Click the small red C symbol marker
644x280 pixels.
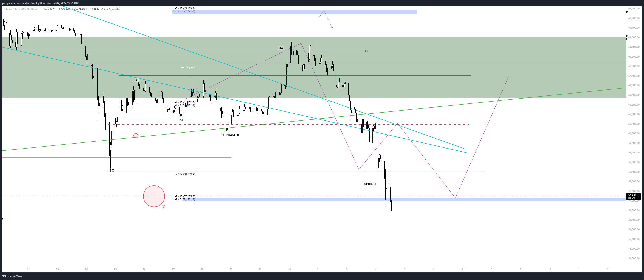pyautogui.click(x=164, y=207)
